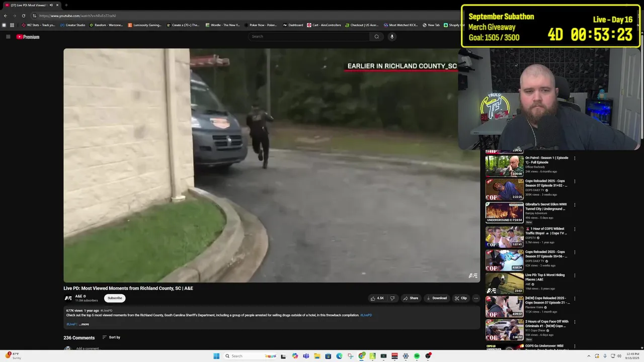The height and width of the screenshot is (362, 644).
Task: Click the Clip scissors button
Action: coord(460,298)
